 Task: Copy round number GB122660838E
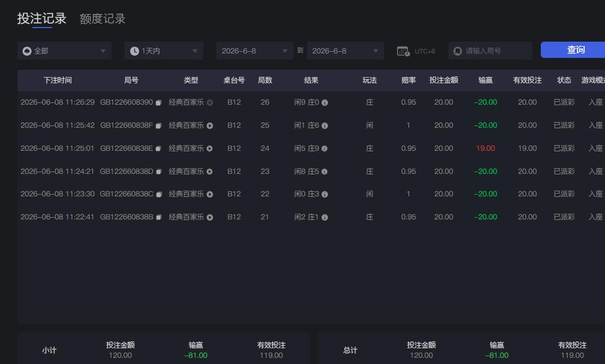pyautogui.click(x=158, y=149)
